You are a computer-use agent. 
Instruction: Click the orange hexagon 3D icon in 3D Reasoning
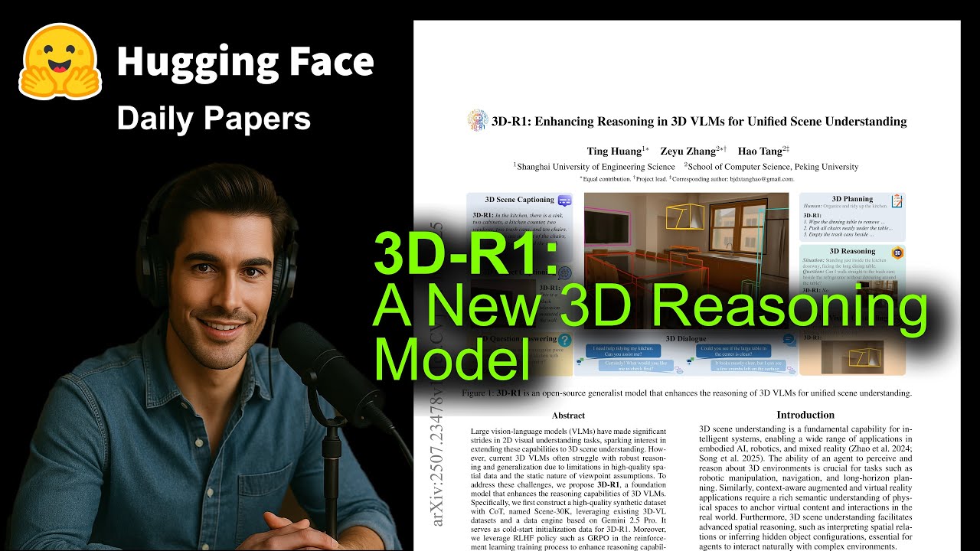tap(897, 253)
